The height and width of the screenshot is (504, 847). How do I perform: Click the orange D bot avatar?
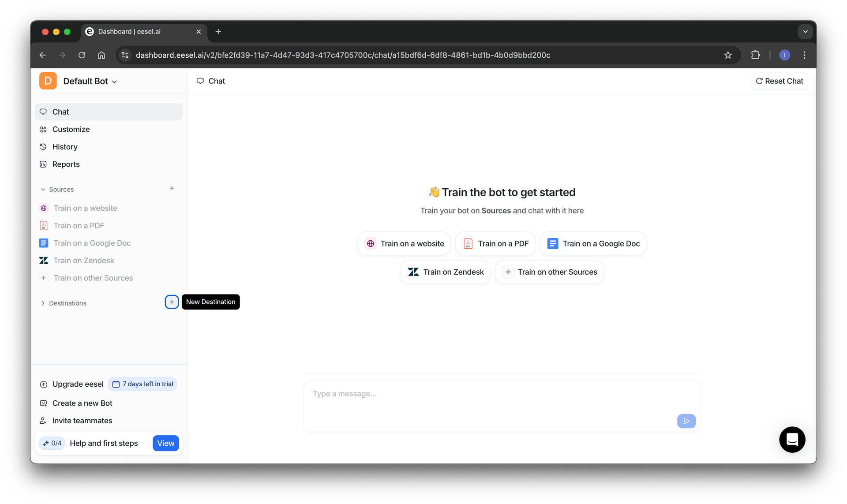(48, 81)
